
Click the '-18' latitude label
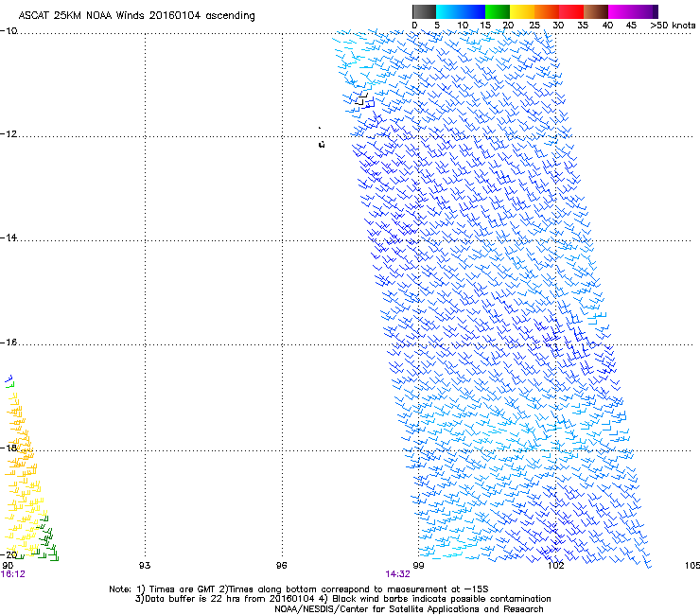pyautogui.click(x=9, y=448)
